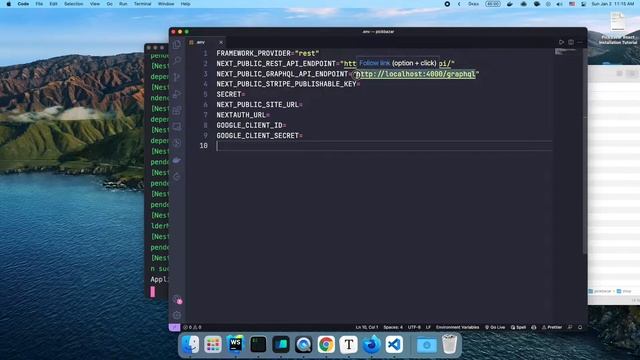Click the editor minimap
Image resolution: width=640 pixels, height=360 pixels.
pyautogui.click(x=565, y=51)
